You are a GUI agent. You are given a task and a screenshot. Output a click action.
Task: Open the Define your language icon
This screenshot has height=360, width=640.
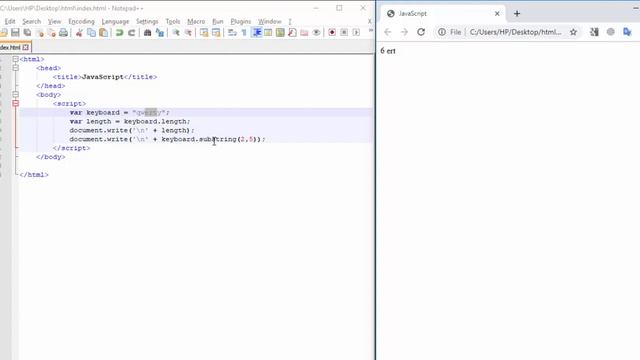pyautogui.click(x=268, y=33)
